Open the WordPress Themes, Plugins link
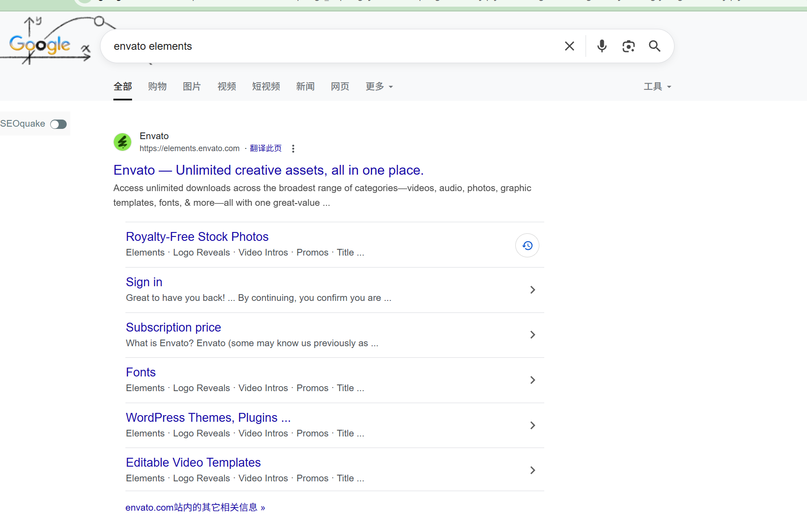The image size is (807, 532). (208, 418)
